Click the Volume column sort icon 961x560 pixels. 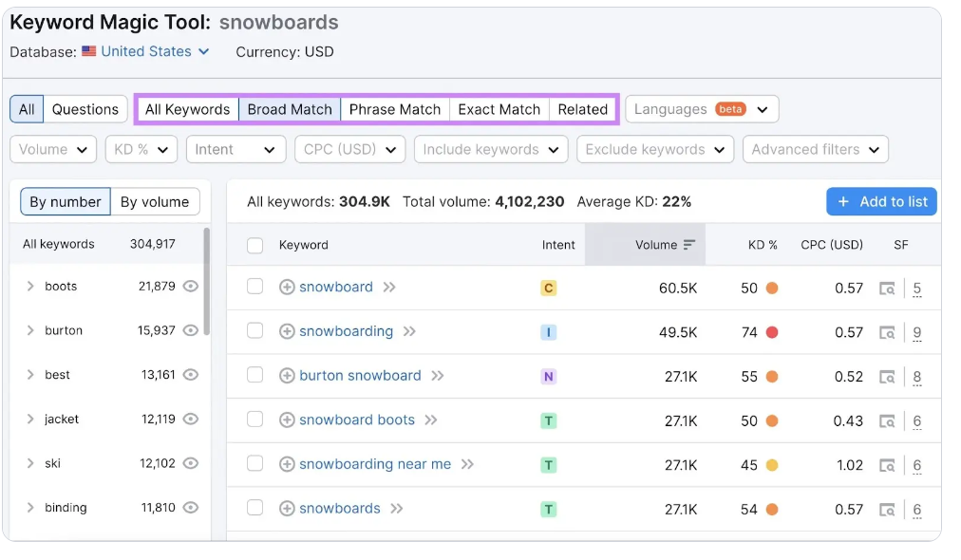coord(689,245)
